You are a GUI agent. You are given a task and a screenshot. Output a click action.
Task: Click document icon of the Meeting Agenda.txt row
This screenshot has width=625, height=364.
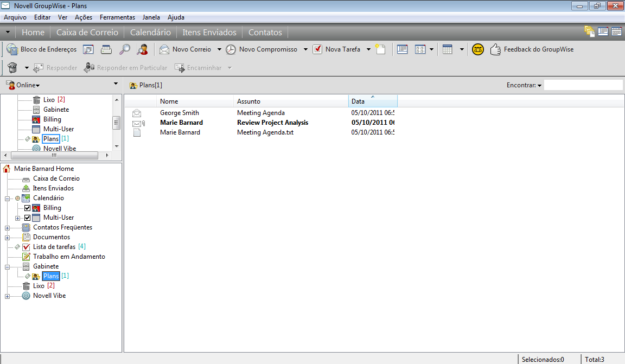click(137, 132)
